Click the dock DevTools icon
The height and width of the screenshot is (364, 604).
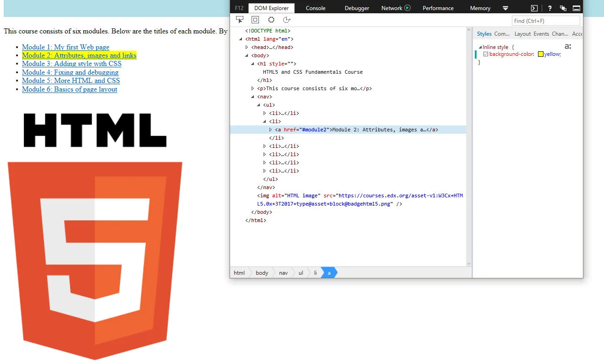tap(577, 8)
